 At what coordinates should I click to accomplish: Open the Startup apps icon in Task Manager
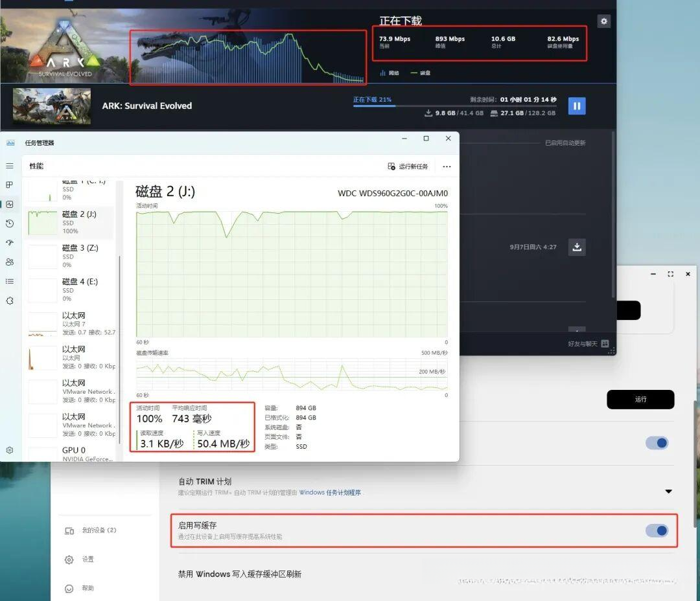click(x=10, y=243)
